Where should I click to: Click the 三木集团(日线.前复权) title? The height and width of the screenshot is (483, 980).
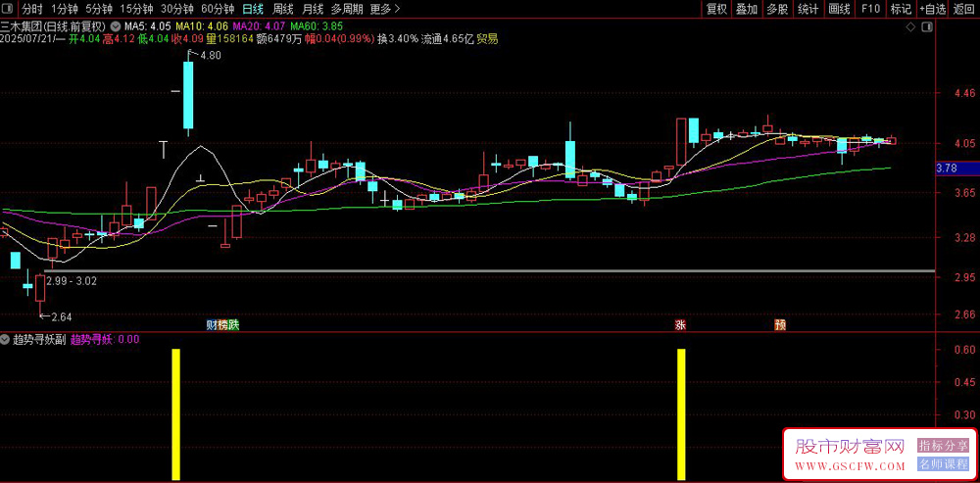coord(54,26)
